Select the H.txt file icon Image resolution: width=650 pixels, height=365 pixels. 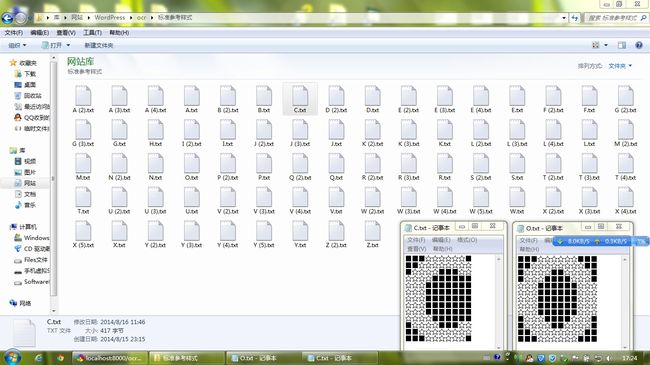coord(155,129)
